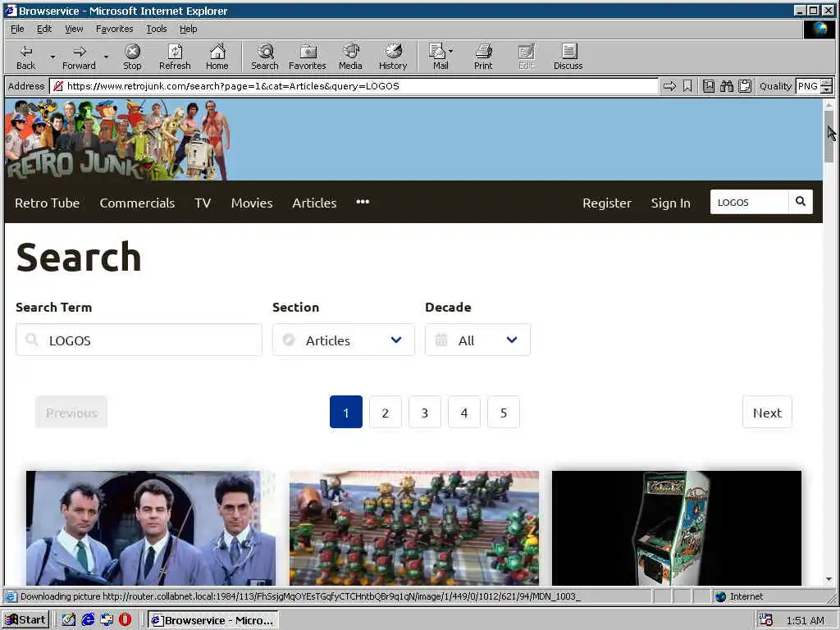Click the scrollbar down arrow
Viewport: 840px width, 630px height.
[829, 579]
